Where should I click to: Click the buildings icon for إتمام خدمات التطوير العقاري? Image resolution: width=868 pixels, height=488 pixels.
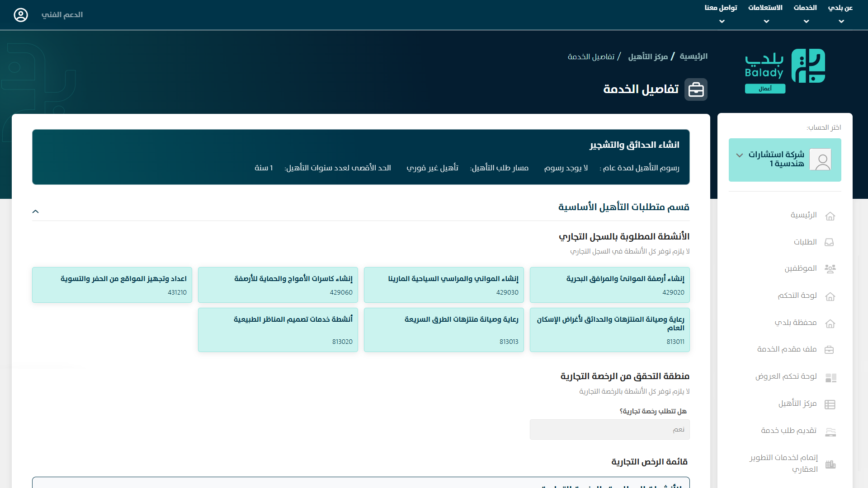(830, 464)
